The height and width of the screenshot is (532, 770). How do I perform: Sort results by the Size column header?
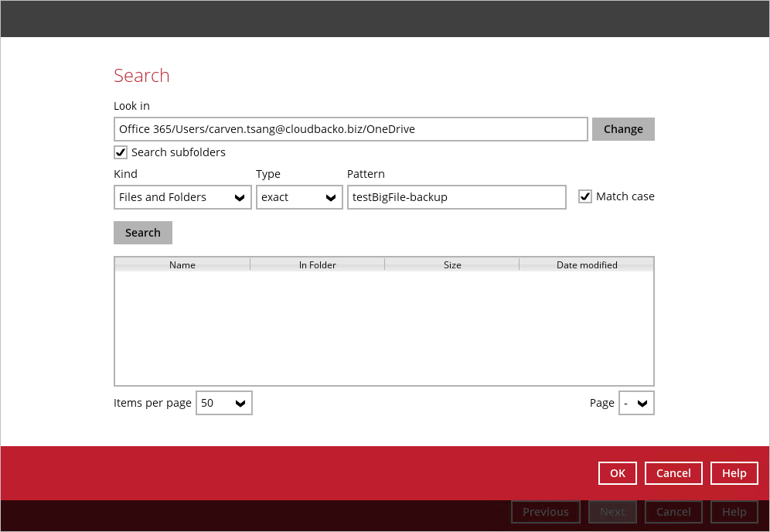click(x=452, y=264)
